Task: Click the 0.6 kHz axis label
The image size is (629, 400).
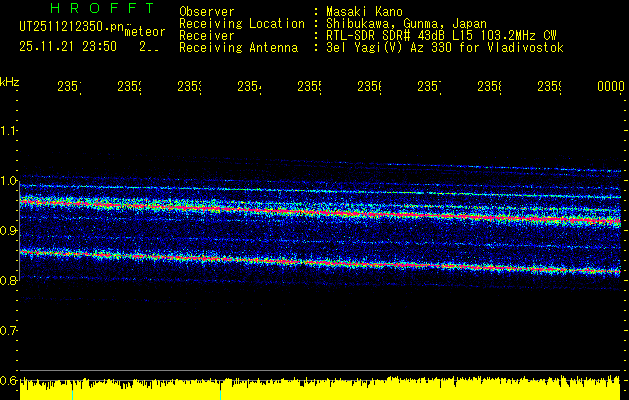Action: (x=10, y=380)
